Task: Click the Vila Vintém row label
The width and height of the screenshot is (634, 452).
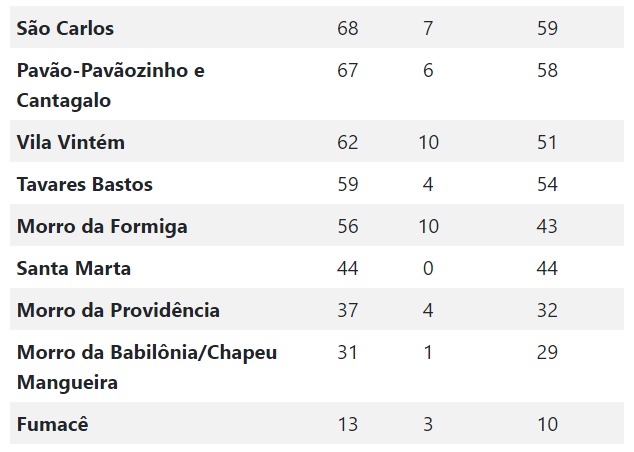Action: point(71,142)
